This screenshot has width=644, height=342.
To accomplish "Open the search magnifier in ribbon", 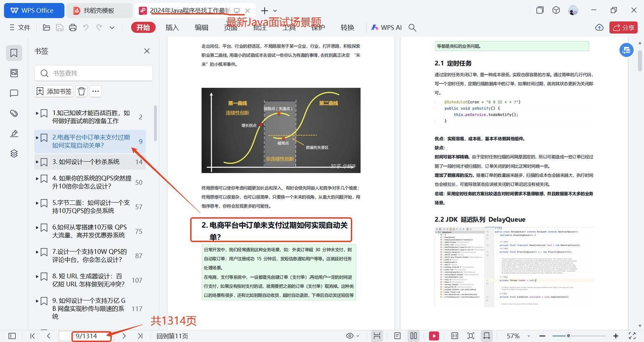I will click(x=412, y=28).
